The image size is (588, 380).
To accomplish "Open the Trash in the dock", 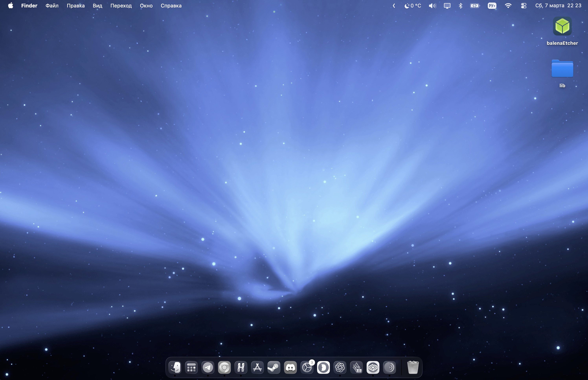I will point(413,367).
